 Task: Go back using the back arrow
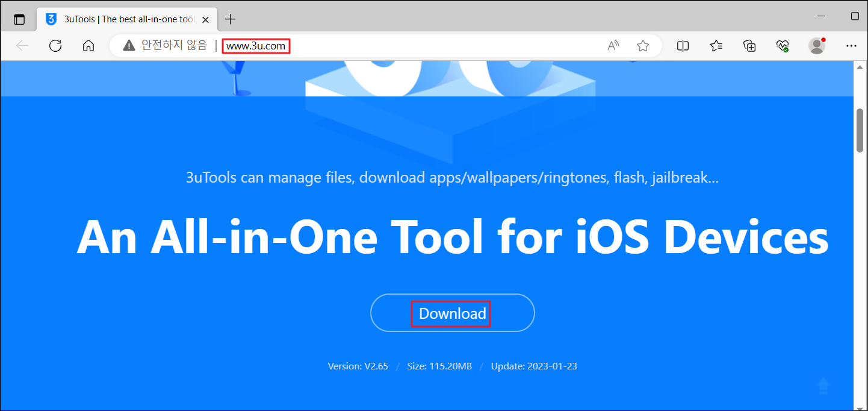point(22,46)
